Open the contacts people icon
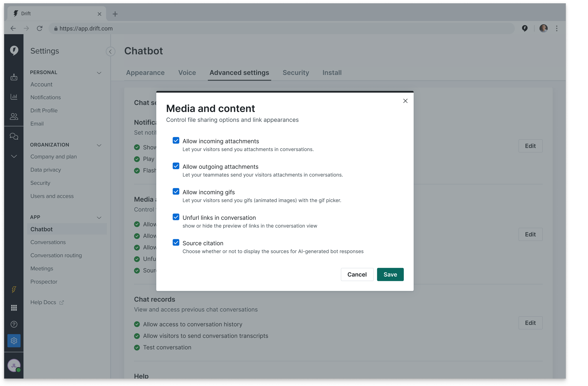 pos(14,117)
